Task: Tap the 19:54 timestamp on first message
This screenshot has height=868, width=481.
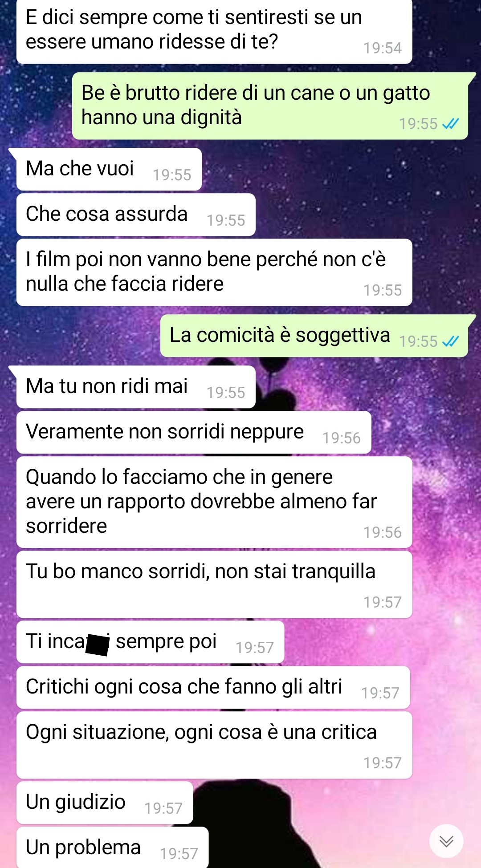Action: click(383, 48)
